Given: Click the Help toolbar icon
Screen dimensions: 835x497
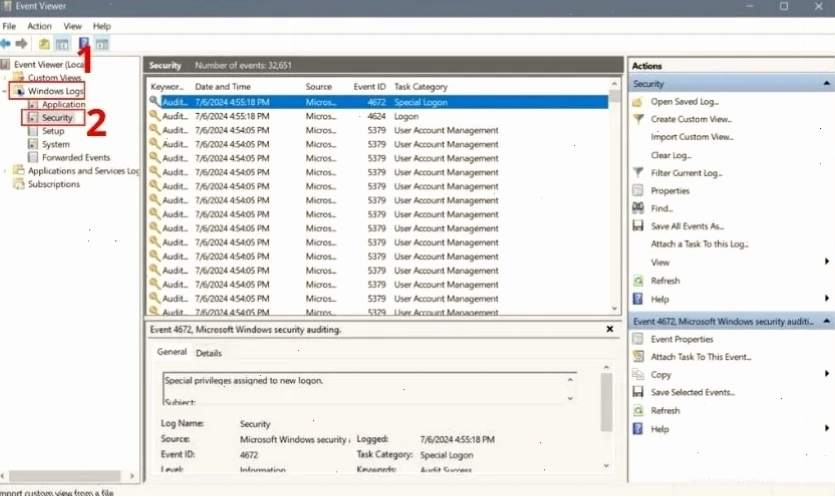Looking at the screenshot, I should pos(84,43).
